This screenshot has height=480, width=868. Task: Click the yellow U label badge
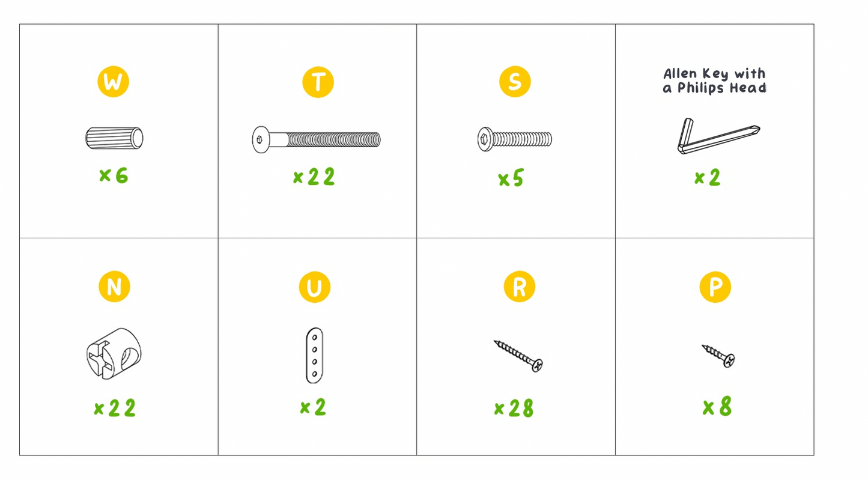tap(314, 287)
